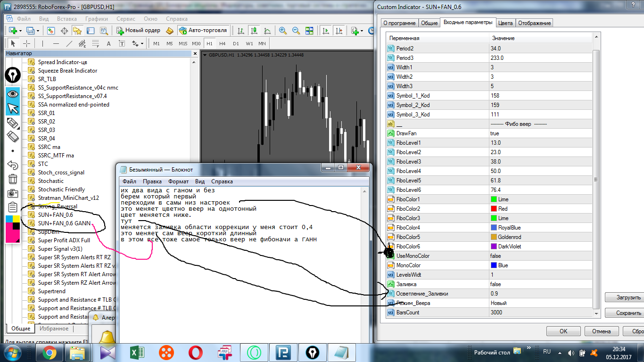Switch to the Цвета tab
Viewport: 644px width, 362px height.
505,23
